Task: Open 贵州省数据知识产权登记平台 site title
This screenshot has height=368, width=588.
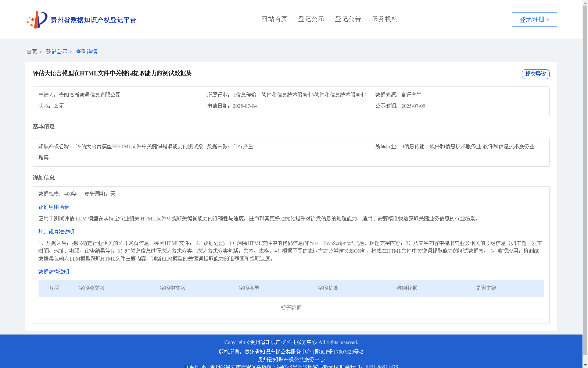Action: (93, 20)
